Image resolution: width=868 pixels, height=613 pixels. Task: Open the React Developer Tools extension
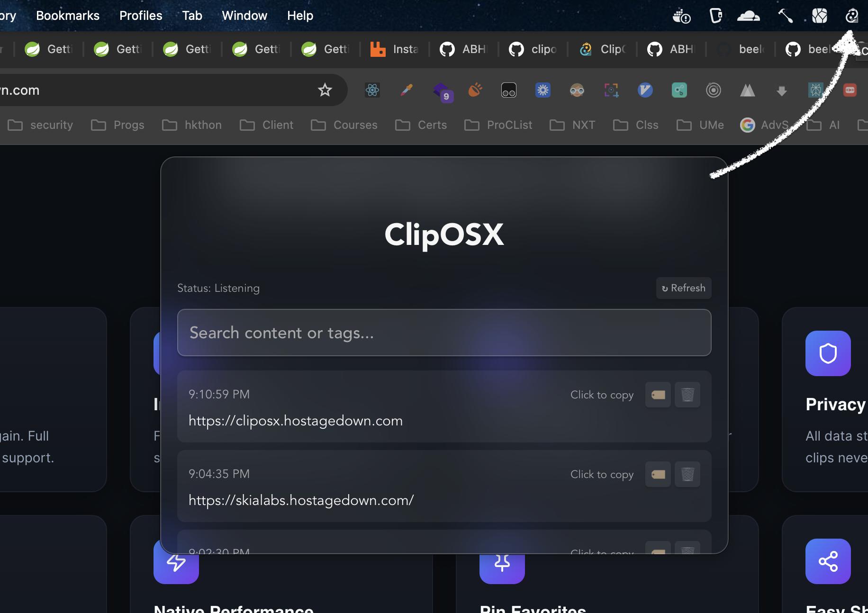[x=372, y=90]
